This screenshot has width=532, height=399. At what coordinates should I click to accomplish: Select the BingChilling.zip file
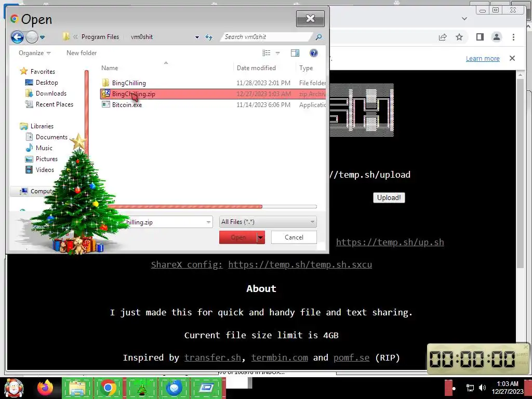point(213,94)
